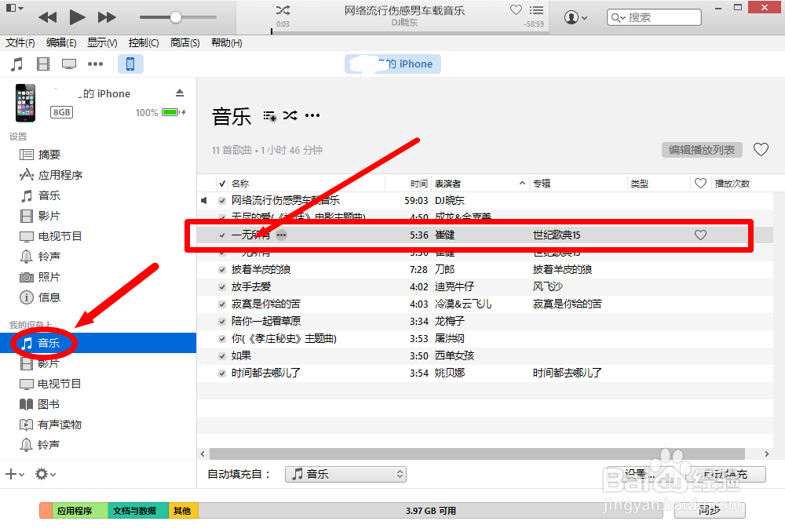Open the search field filter dropdown

(x=617, y=16)
